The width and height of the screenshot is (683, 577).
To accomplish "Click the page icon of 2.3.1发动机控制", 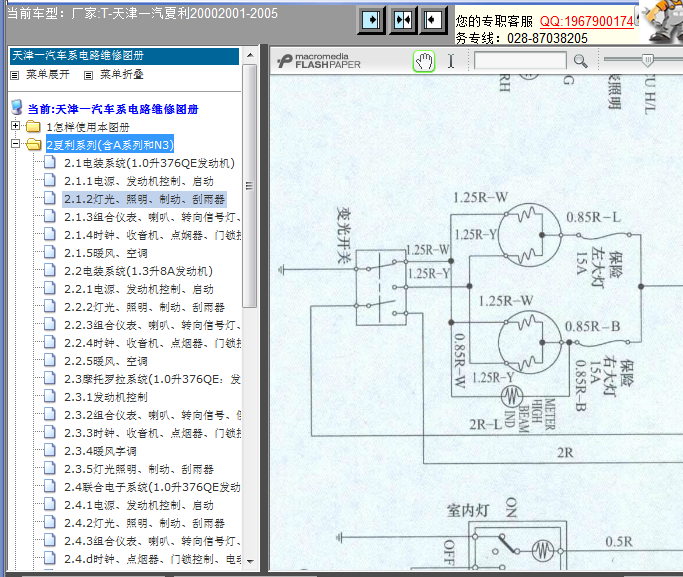I will pyautogui.click(x=50, y=396).
